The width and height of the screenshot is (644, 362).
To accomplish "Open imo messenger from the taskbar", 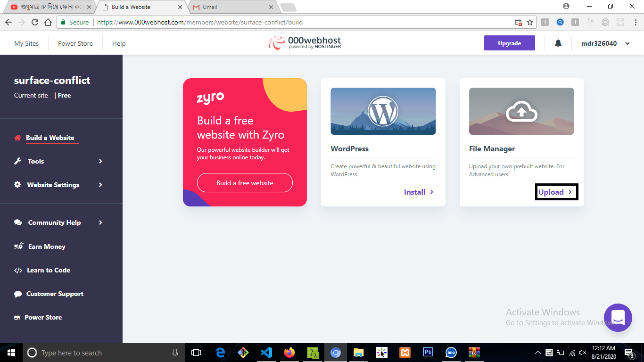I will (x=451, y=353).
